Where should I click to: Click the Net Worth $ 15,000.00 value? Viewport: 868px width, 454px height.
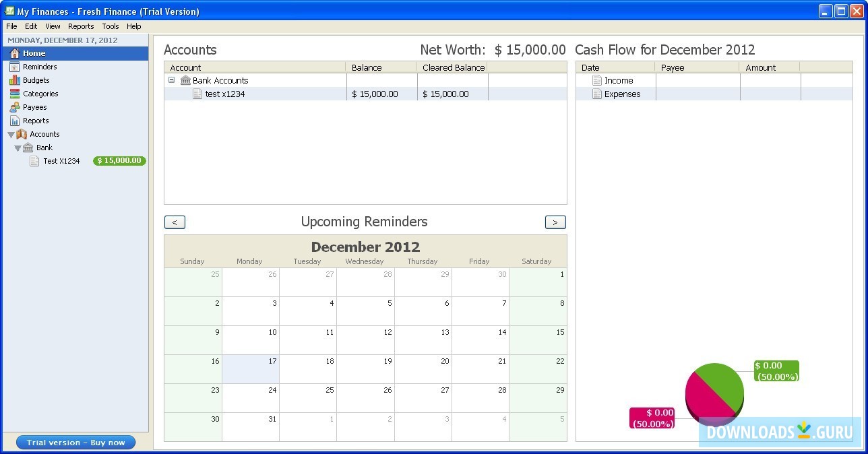pos(530,50)
